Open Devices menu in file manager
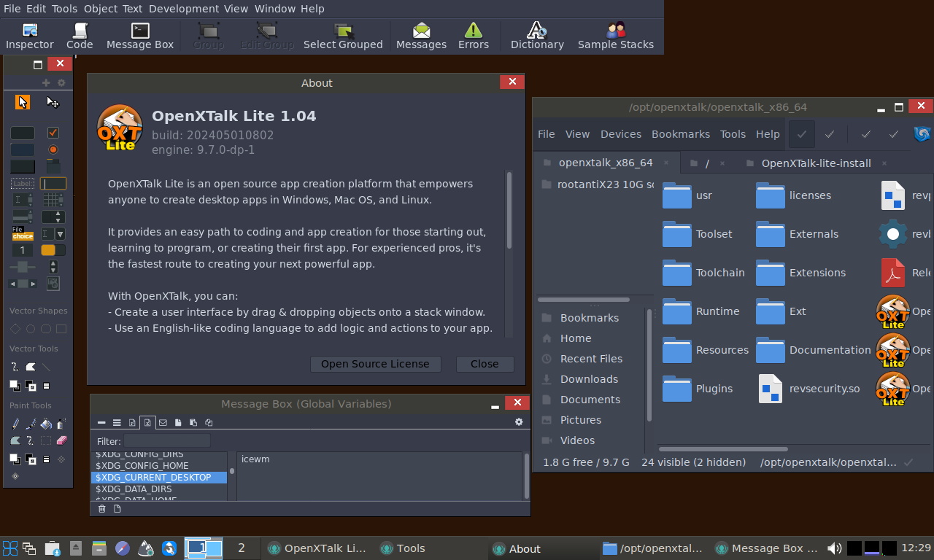 621,134
